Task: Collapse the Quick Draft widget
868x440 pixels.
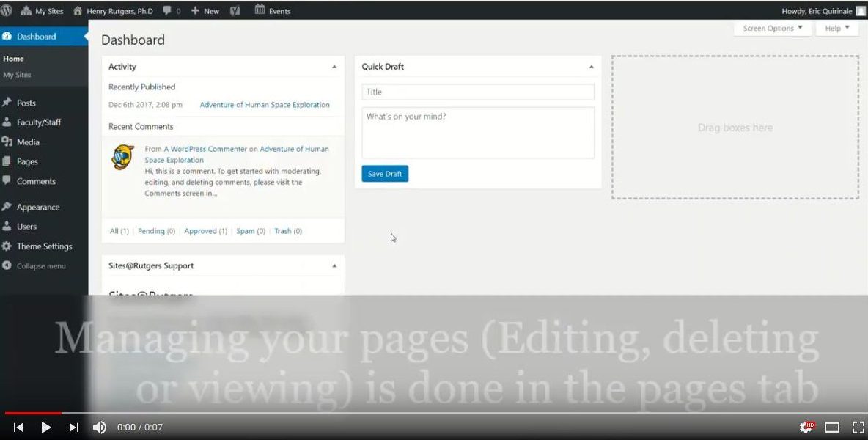Action: pos(591,67)
